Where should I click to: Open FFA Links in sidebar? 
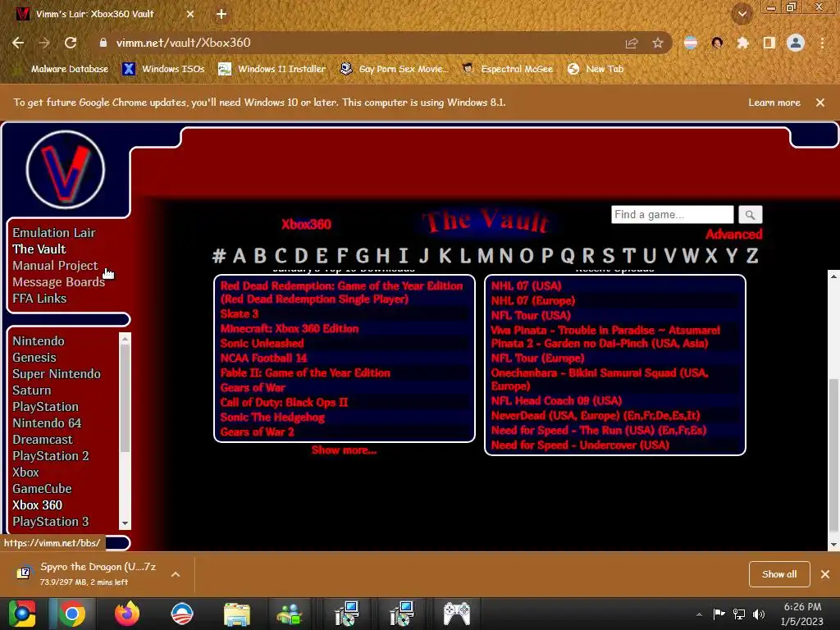[39, 299]
